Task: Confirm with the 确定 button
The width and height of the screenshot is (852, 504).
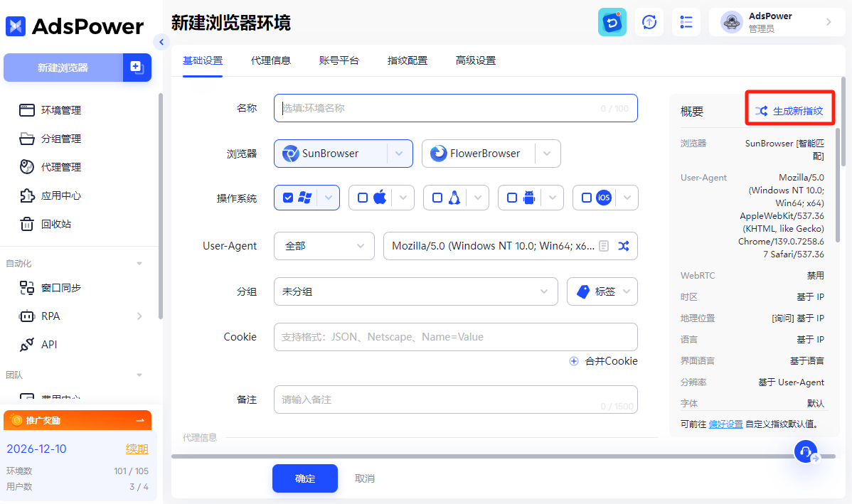Action: 305,478
